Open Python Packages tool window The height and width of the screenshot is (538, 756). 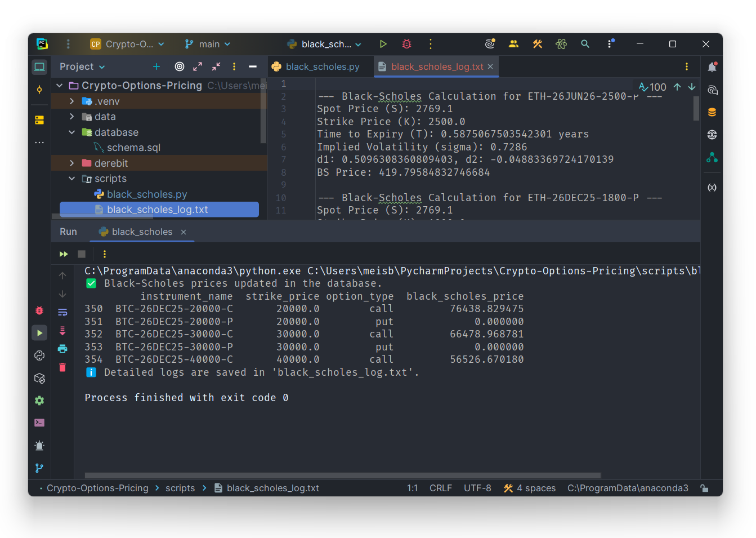(39, 378)
